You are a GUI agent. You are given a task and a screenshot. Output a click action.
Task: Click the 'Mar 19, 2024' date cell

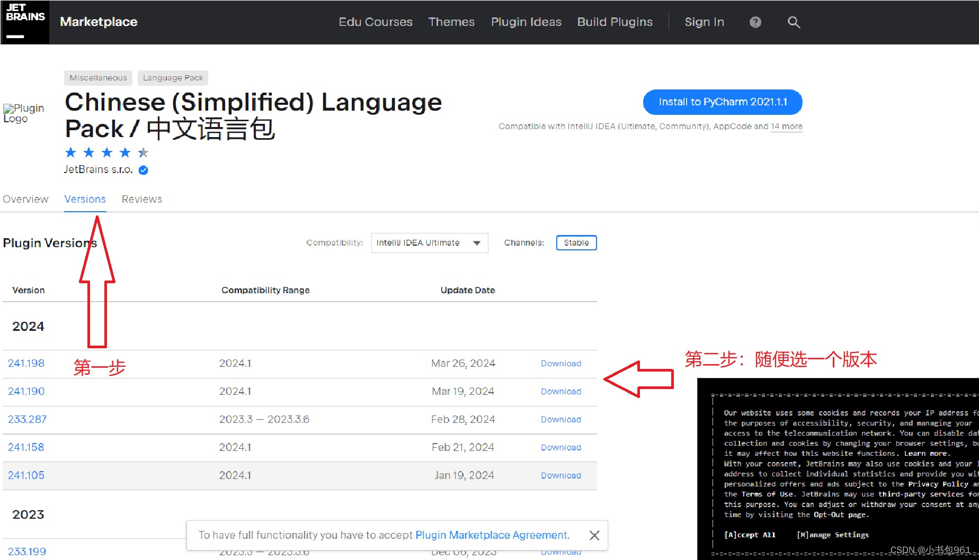point(463,392)
